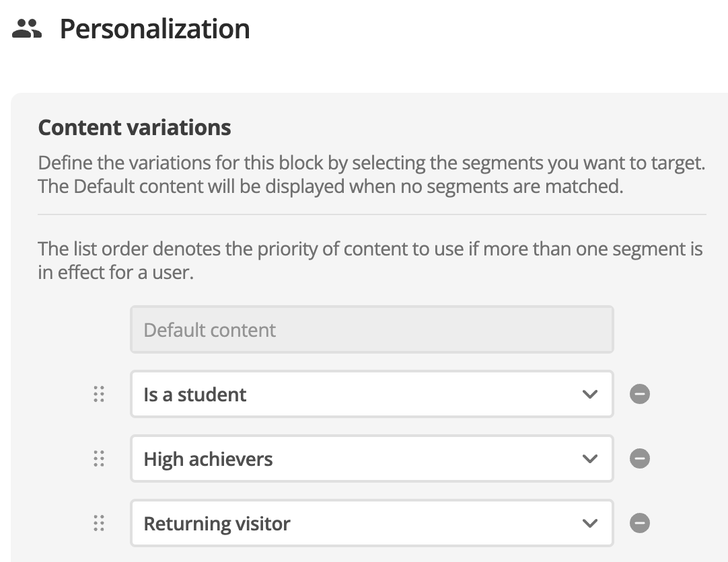Delete the Returning visitor variation
Image resolution: width=728 pixels, height=562 pixels.
coord(639,523)
